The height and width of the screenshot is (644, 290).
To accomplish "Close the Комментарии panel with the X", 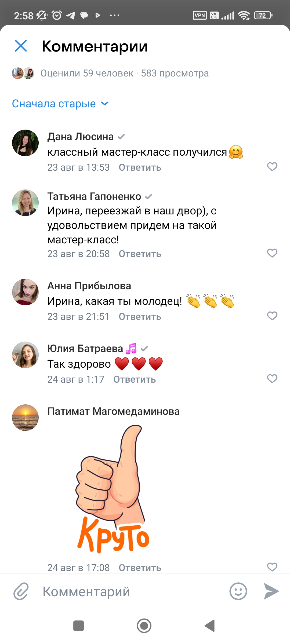I will pos(21,46).
